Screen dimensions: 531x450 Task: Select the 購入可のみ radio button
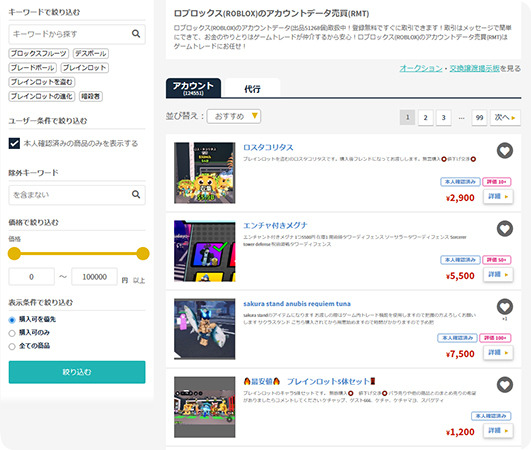12,333
